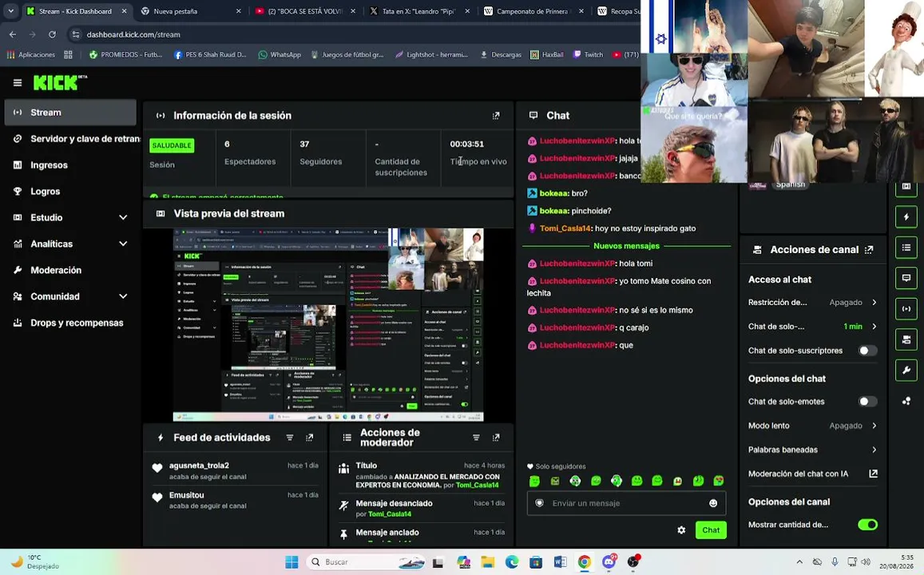The height and width of the screenshot is (575, 924).
Task: Click the agusneta_trola2 follow activity entry
Action: point(235,470)
